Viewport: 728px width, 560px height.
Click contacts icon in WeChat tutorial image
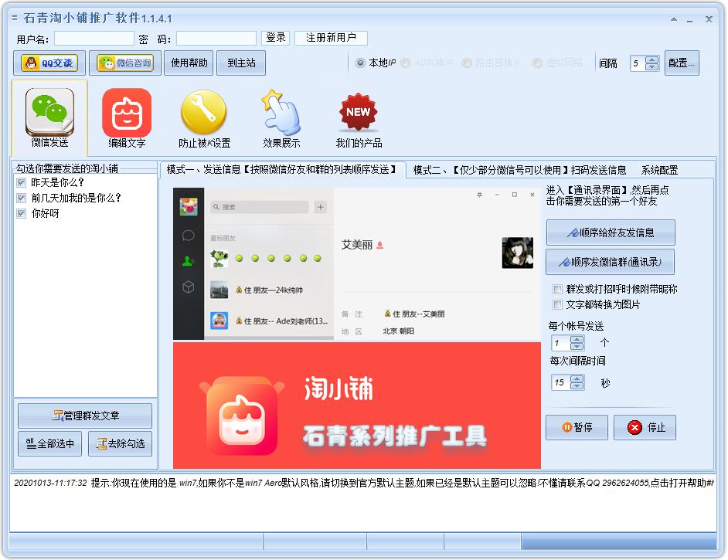coord(188,261)
